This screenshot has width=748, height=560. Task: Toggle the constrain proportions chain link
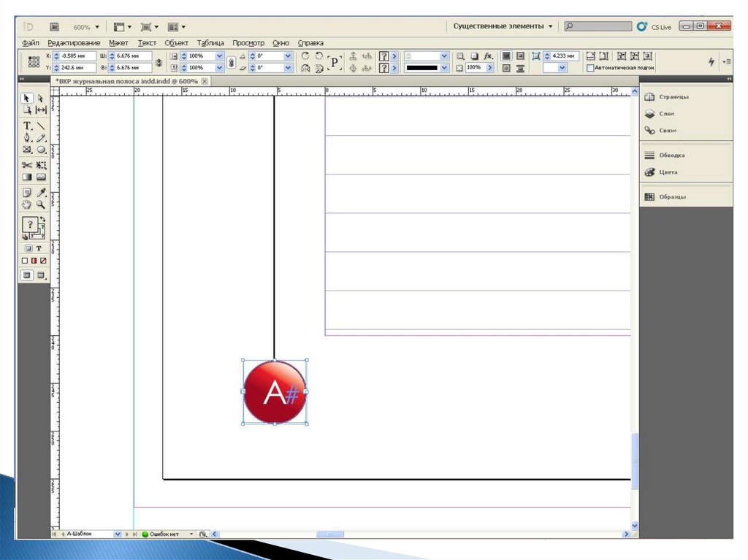point(231,62)
